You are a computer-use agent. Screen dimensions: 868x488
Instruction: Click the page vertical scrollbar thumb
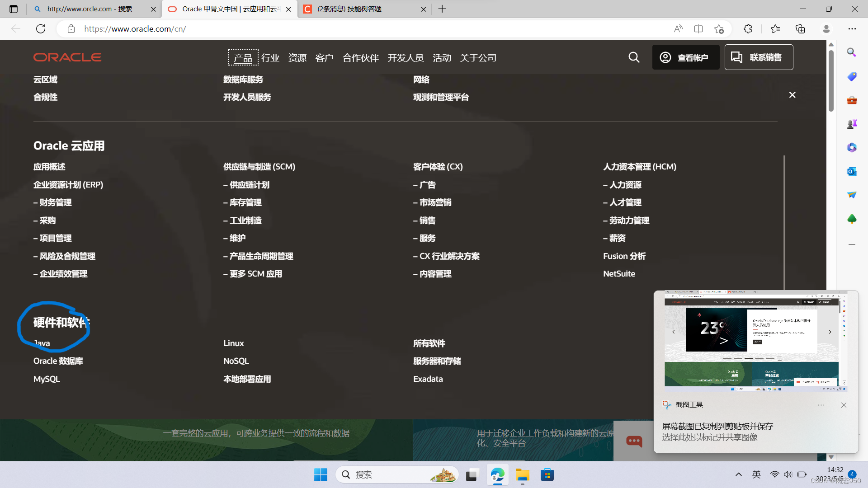[x=831, y=81]
